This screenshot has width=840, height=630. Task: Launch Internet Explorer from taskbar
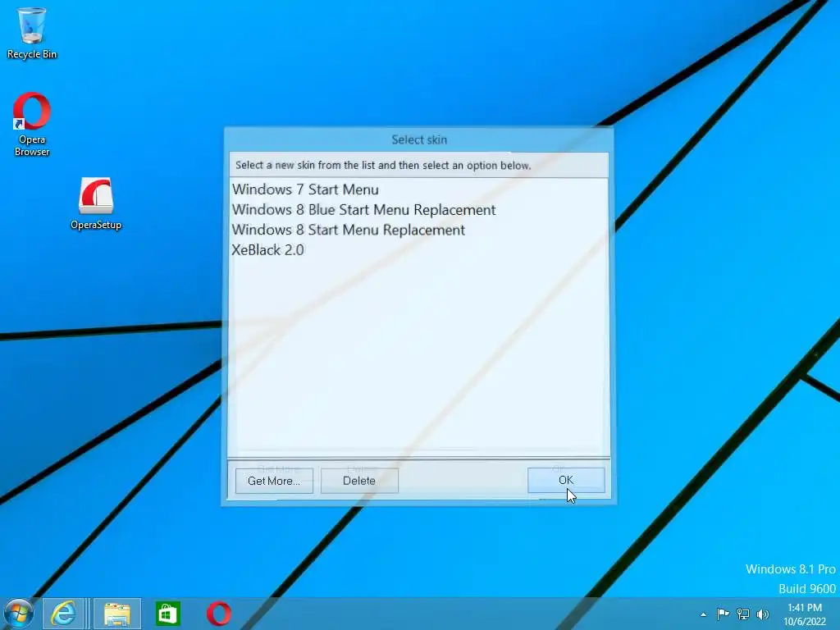[63, 614]
